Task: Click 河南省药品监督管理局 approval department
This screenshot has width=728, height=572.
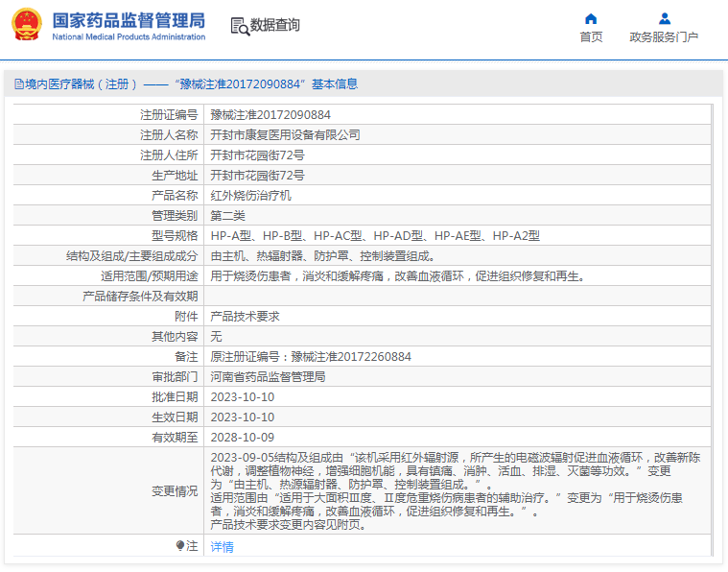Action: point(268,377)
